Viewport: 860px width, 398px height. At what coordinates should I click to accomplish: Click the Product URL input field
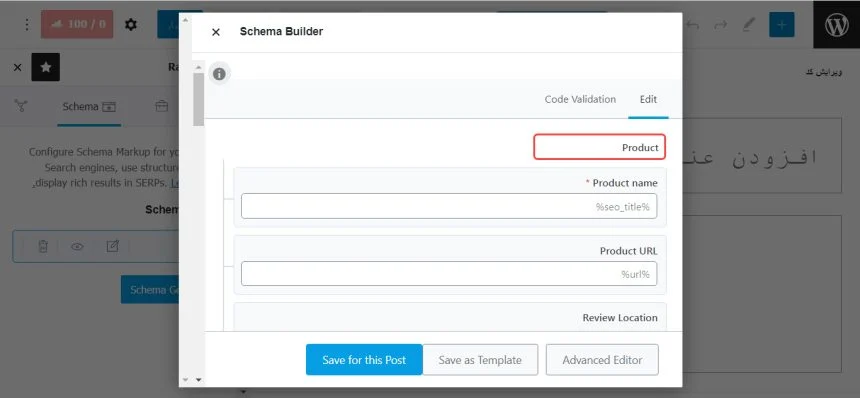tap(449, 274)
